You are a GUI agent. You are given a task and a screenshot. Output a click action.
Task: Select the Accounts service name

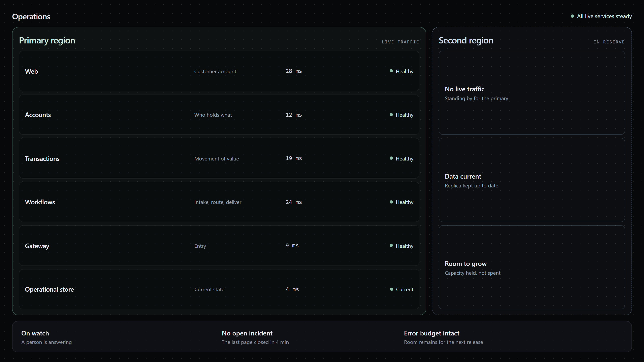38,115
